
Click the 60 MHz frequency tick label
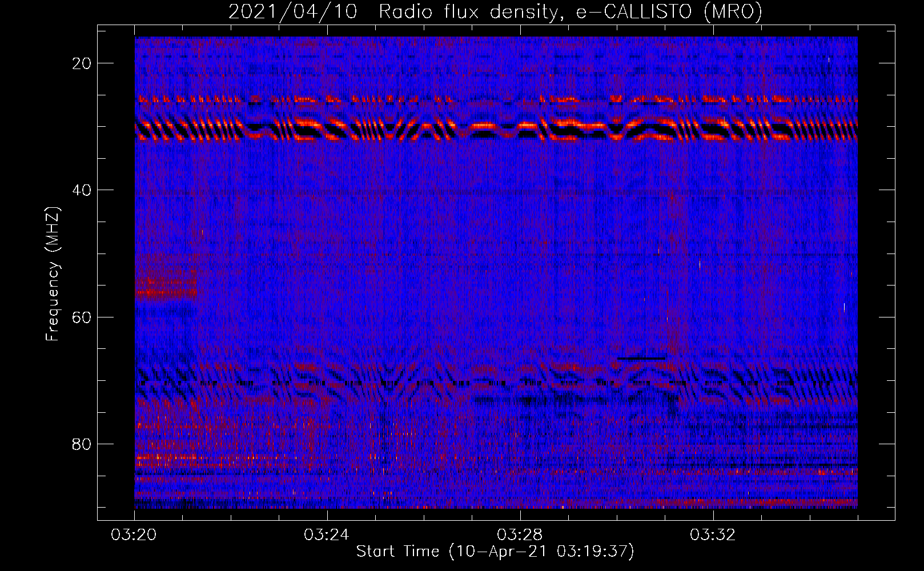pyautogui.click(x=82, y=317)
